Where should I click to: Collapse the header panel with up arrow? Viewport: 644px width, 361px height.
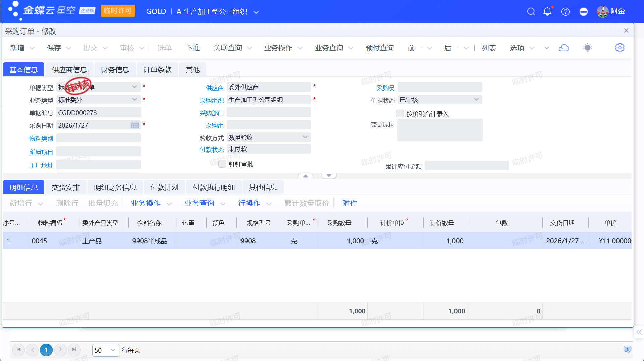pos(305,176)
